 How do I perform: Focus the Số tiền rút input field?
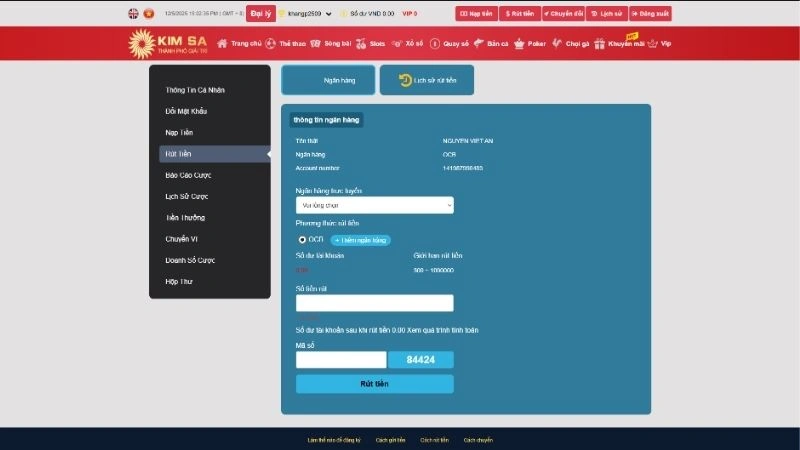pos(374,303)
